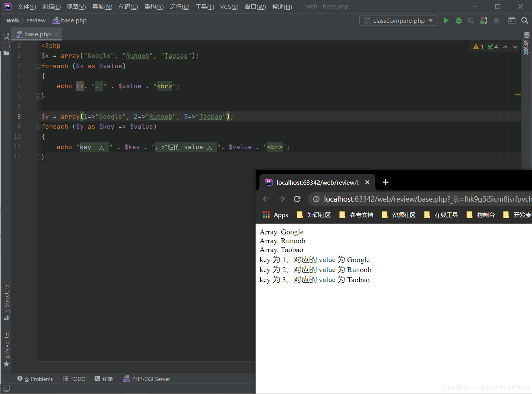
Task: Open the 参考文档 bookmark folder
Action: click(x=356, y=215)
